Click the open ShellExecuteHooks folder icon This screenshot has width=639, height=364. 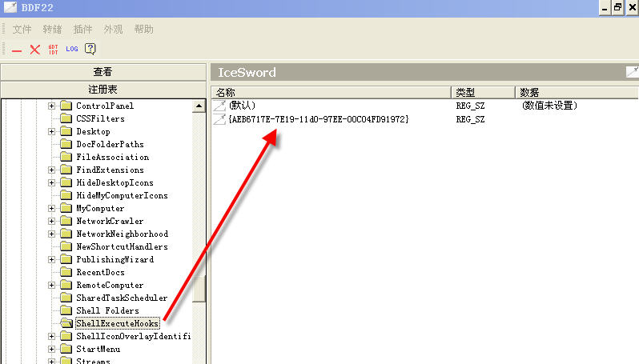(x=66, y=323)
